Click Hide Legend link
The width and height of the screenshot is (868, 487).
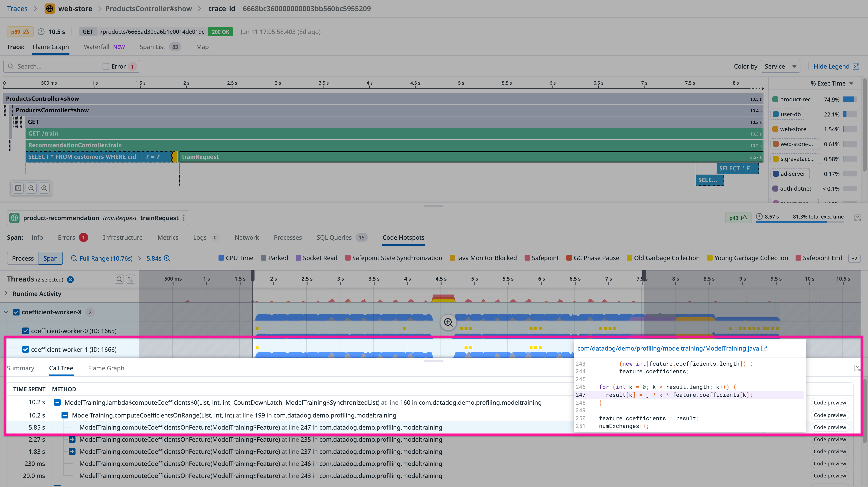832,66
